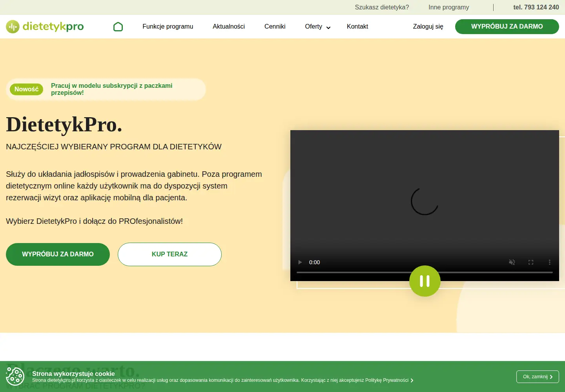Click the KUP TERAZ button

[169, 254]
